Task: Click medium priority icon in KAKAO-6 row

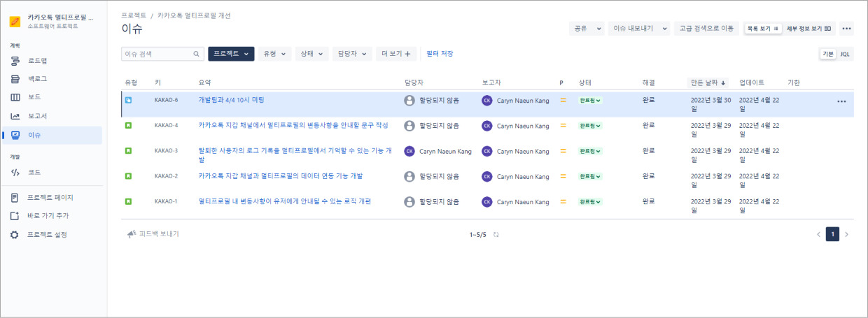Action: tap(563, 101)
